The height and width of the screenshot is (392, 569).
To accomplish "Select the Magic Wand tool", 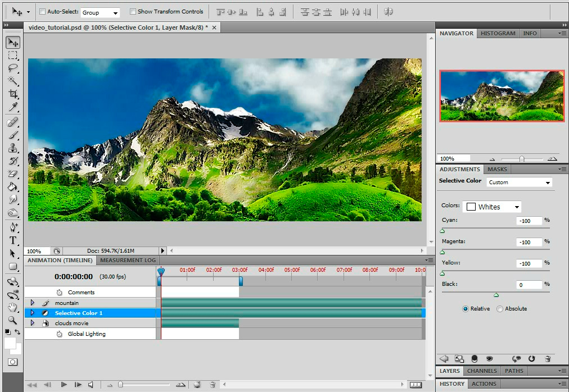I will click(x=13, y=80).
